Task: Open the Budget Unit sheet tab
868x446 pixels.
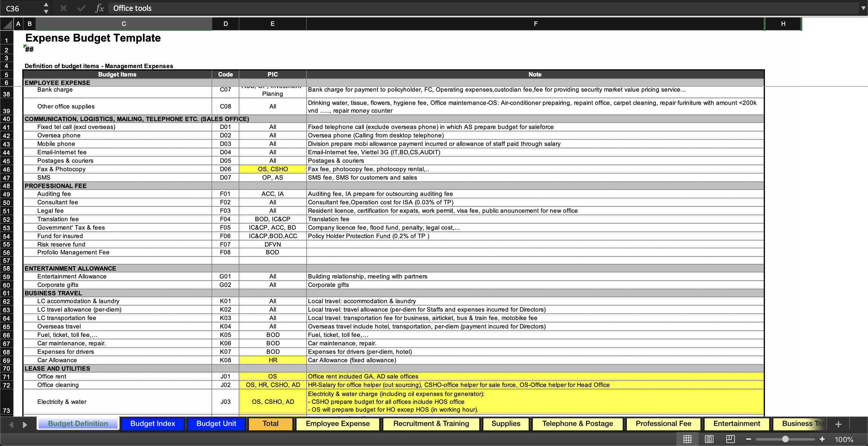Action: 216,424
